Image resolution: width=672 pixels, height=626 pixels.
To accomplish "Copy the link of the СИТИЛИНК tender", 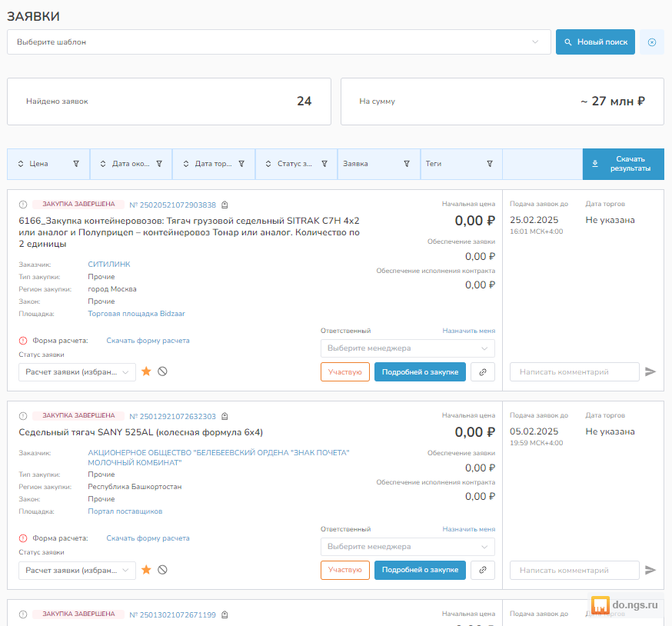I will click(x=483, y=372).
